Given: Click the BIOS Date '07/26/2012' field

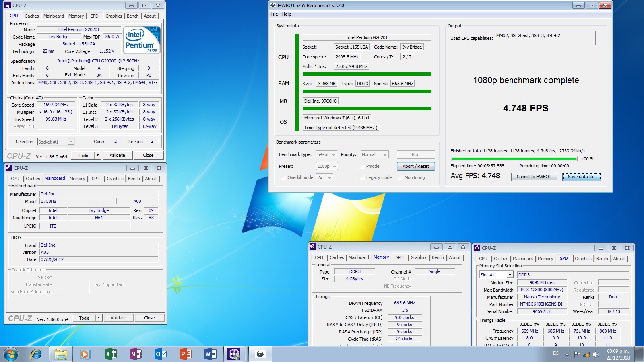Looking at the screenshot, I should click(99, 259).
